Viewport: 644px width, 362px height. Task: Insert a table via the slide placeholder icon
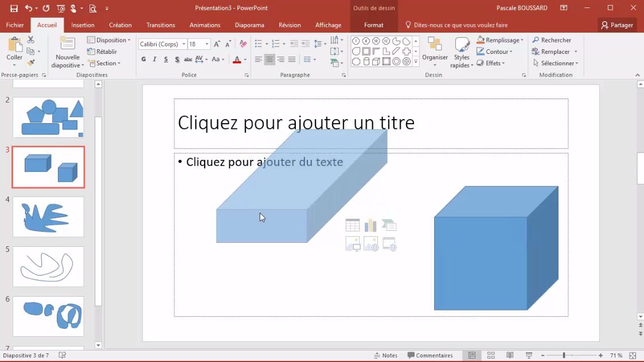click(x=352, y=225)
